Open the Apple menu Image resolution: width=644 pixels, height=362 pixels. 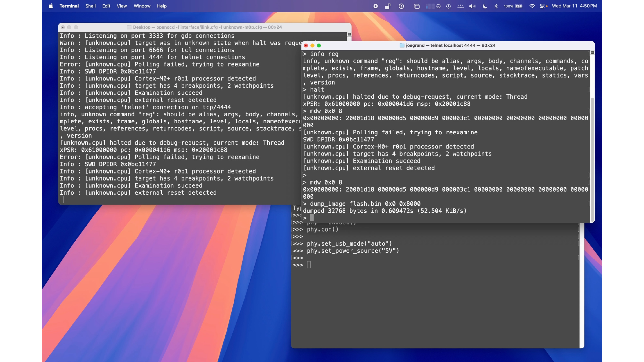(51, 6)
